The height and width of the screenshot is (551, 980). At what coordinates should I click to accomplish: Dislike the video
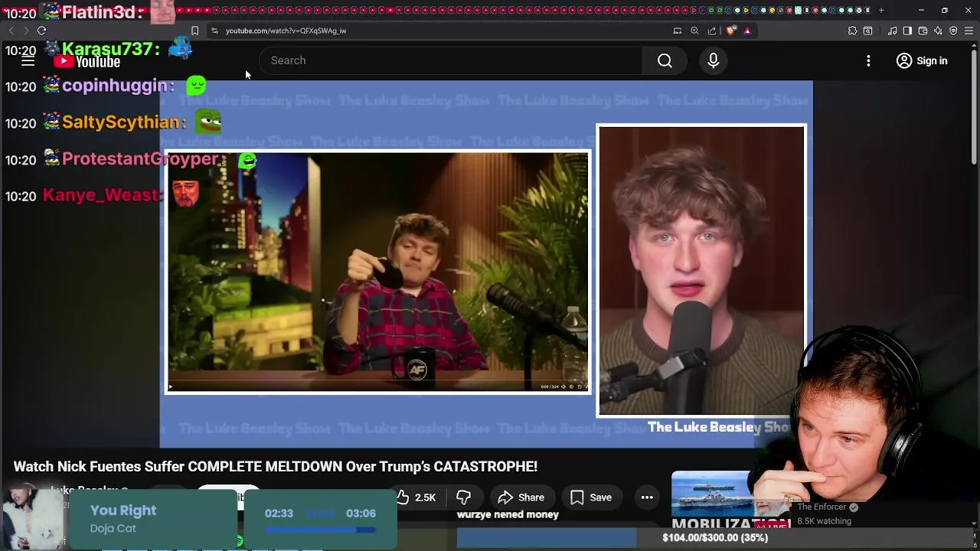[x=463, y=497]
